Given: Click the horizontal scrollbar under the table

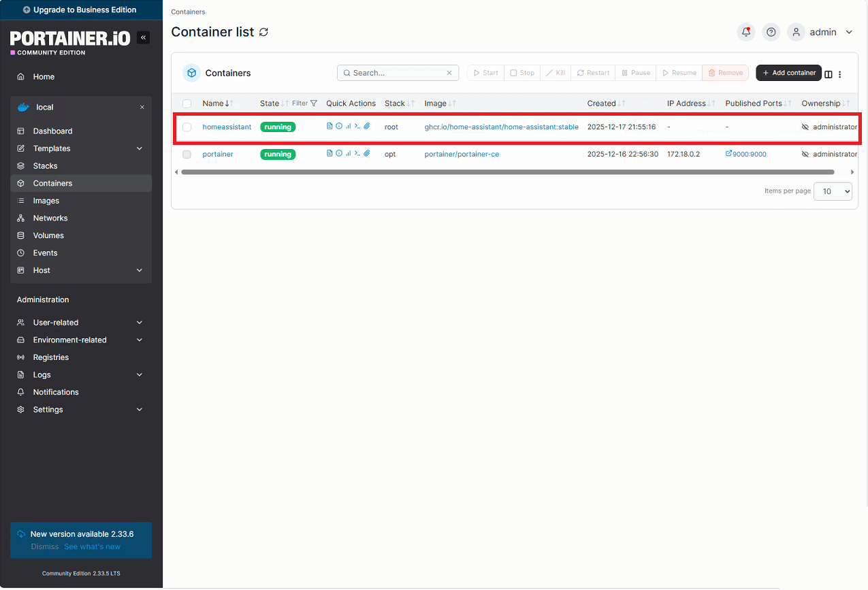Looking at the screenshot, I should coord(507,172).
